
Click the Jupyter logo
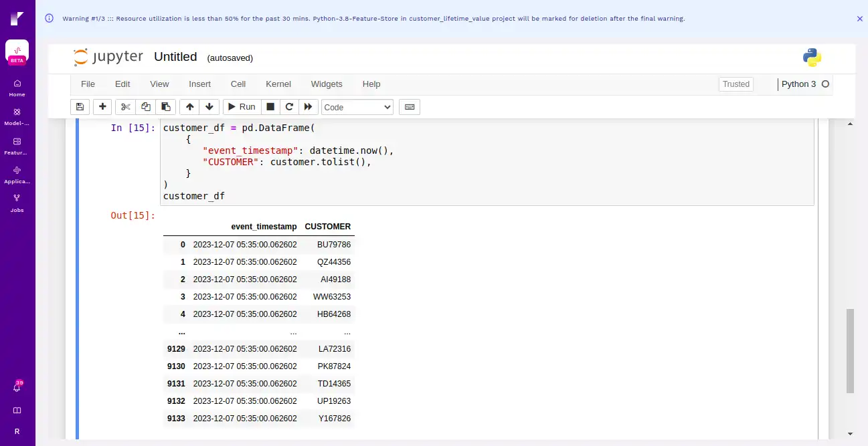(108, 57)
